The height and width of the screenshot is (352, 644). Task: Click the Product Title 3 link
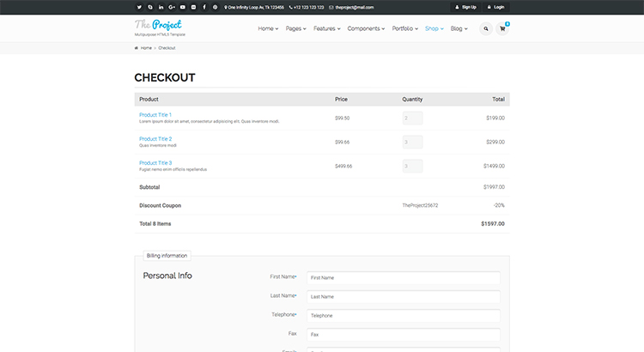[155, 163]
